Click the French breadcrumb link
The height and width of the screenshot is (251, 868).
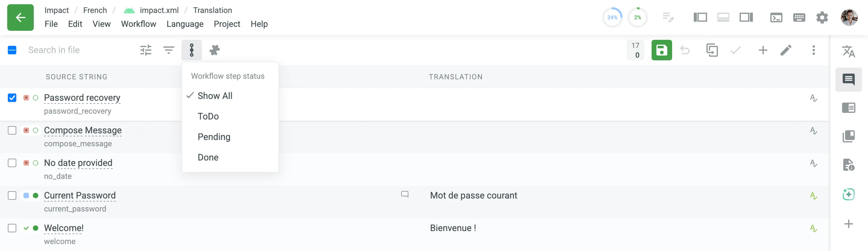click(x=95, y=10)
